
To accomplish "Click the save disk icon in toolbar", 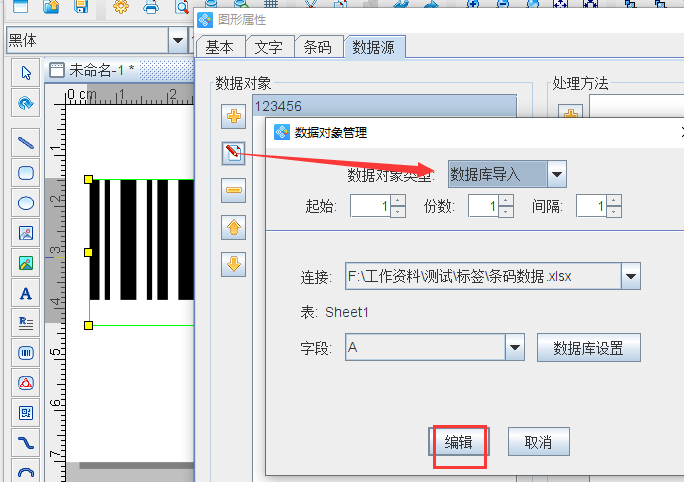I will 81,6.
